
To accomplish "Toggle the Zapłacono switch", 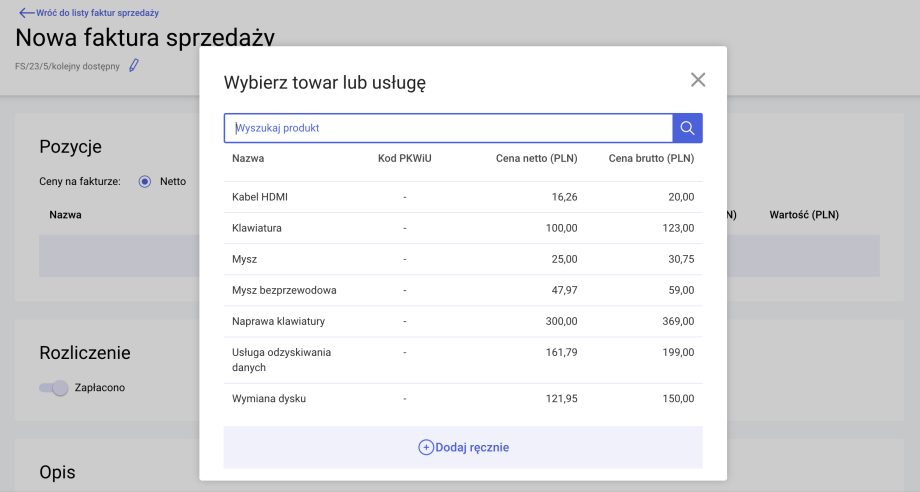I will 54,388.
